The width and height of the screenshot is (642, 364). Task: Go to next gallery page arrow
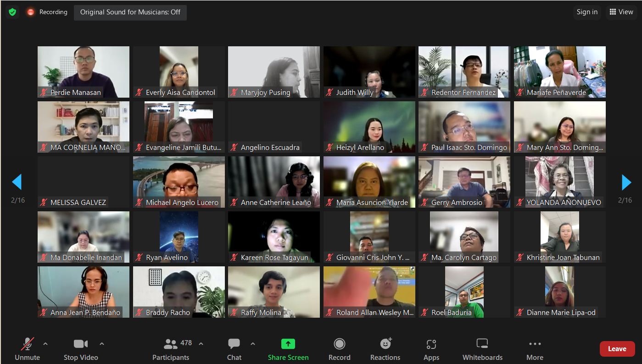(626, 182)
